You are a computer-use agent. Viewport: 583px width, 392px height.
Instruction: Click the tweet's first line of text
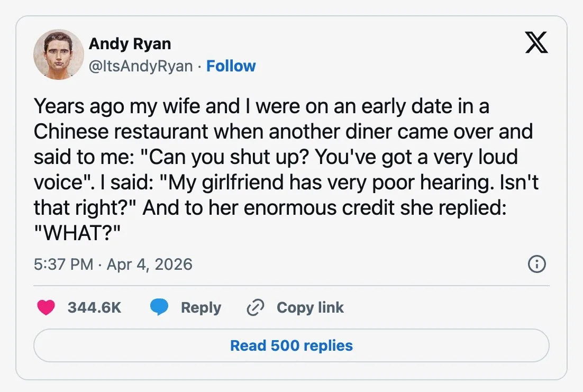(x=261, y=106)
